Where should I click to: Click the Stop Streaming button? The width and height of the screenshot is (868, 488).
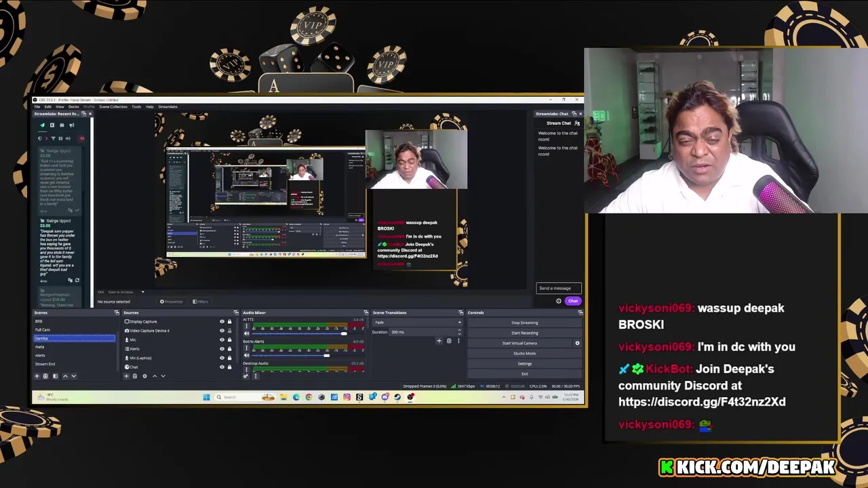(524, 323)
